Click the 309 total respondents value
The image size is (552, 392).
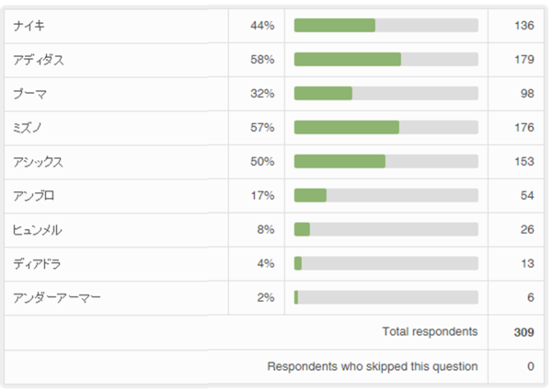pos(523,331)
